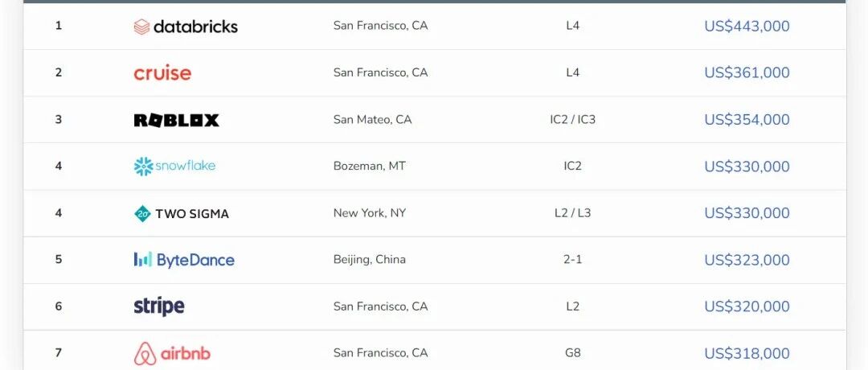Open Snowflake's US$330,000 salary figure

point(747,166)
